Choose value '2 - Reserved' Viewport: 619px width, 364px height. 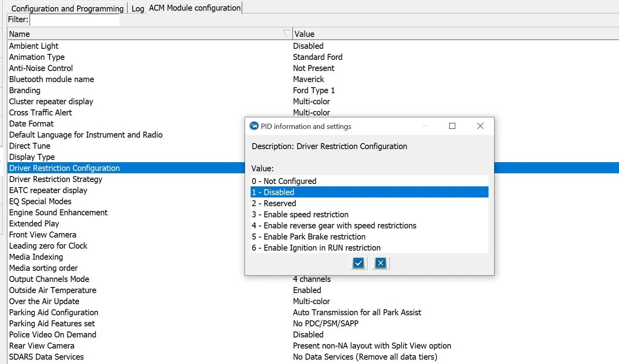tap(370, 203)
